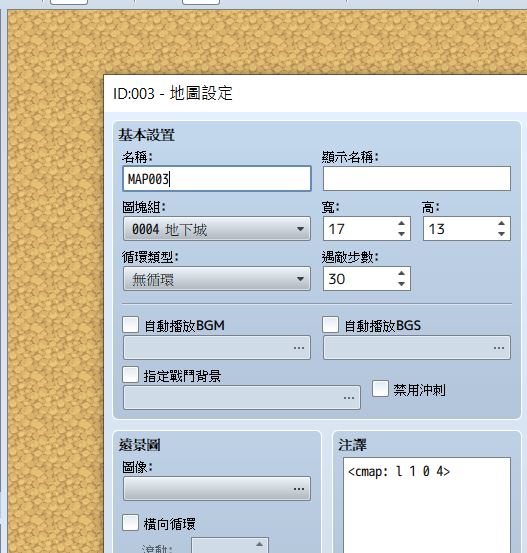Viewport: 527px width, 553px height.
Task: Enable the 自動播放BGM checkbox
Action: (131, 324)
